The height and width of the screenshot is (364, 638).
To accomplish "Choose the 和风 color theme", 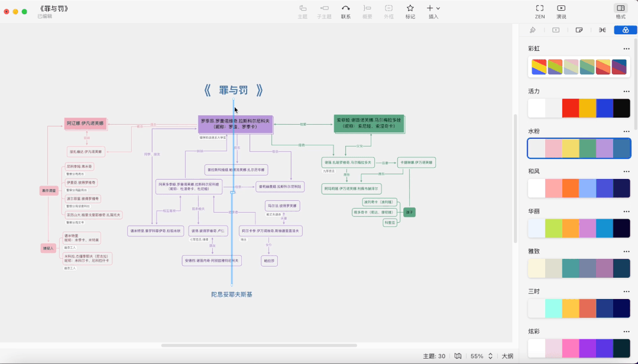I will pyautogui.click(x=579, y=188).
